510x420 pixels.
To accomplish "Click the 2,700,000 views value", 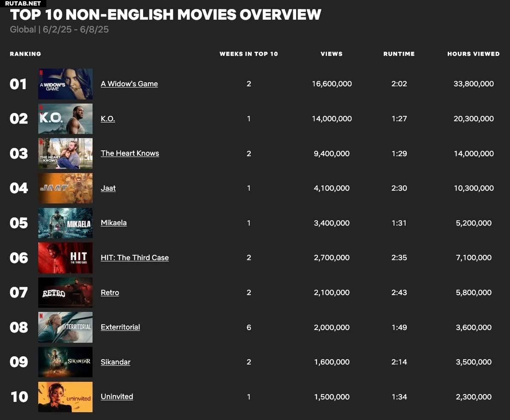I will pos(332,257).
